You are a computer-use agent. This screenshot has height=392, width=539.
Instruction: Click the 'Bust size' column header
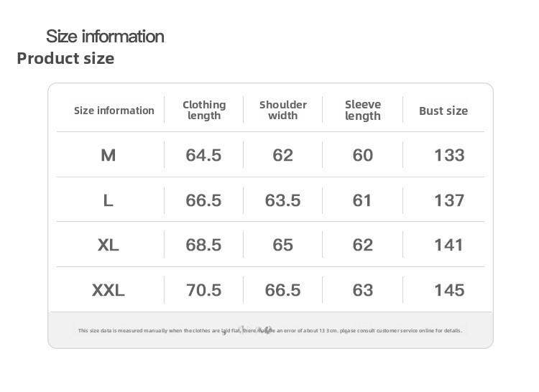(443, 111)
